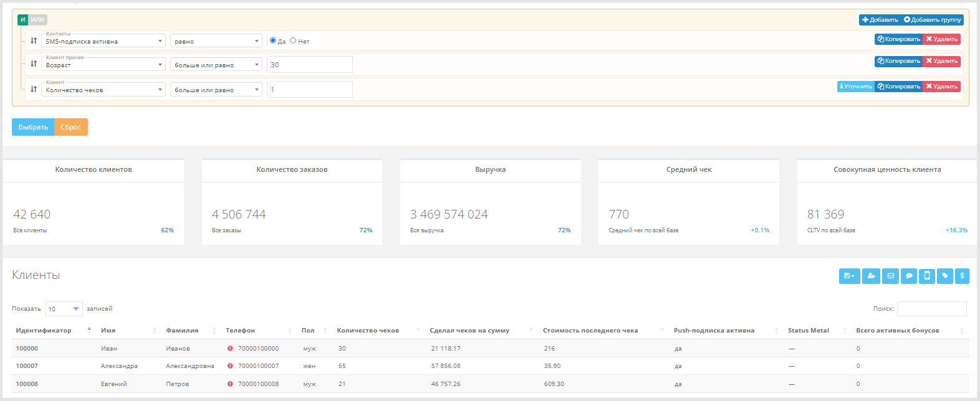Viewport: 980px width, 401px height.
Task: Copy the Количество чеков condition
Action: (x=898, y=87)
